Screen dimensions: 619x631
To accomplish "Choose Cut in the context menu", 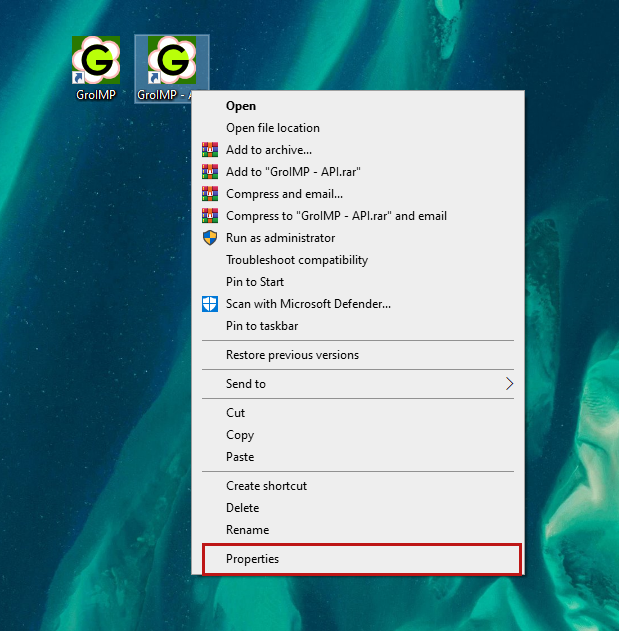I will (x=236, y=413).
